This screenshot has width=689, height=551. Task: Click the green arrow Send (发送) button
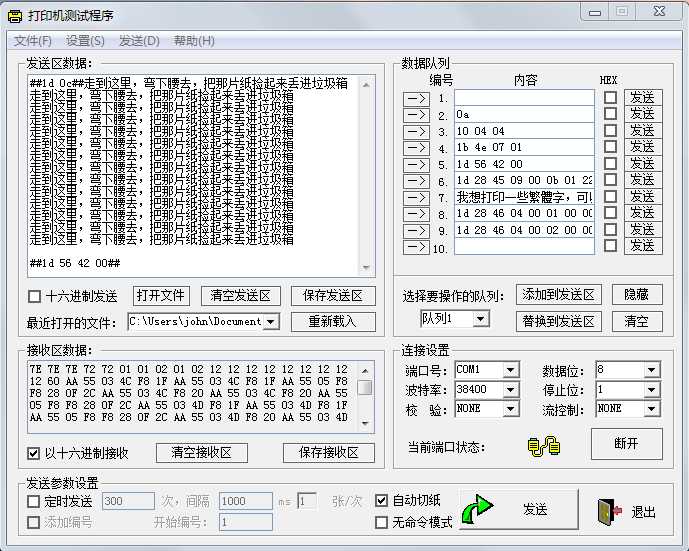click(x=518, y=510)
